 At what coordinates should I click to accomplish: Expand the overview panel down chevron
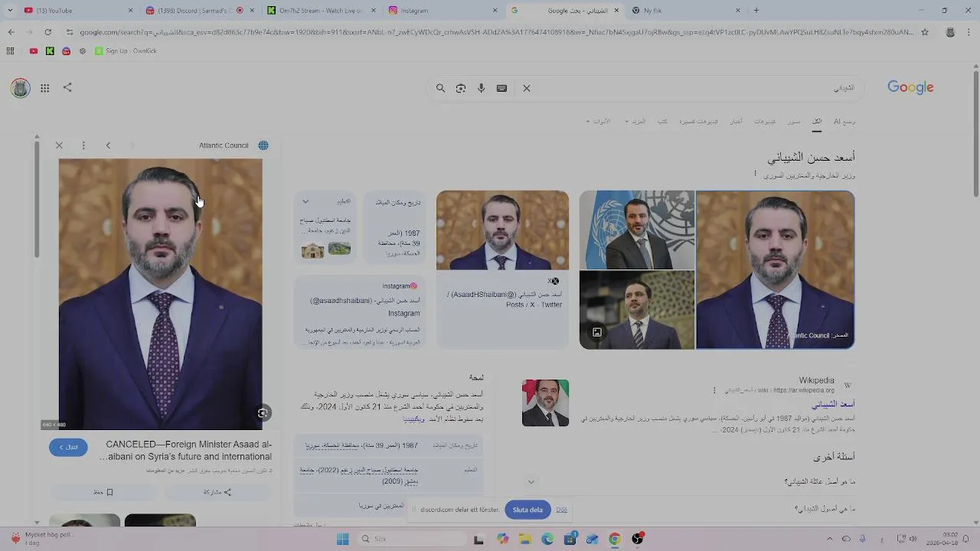point(531,482)
